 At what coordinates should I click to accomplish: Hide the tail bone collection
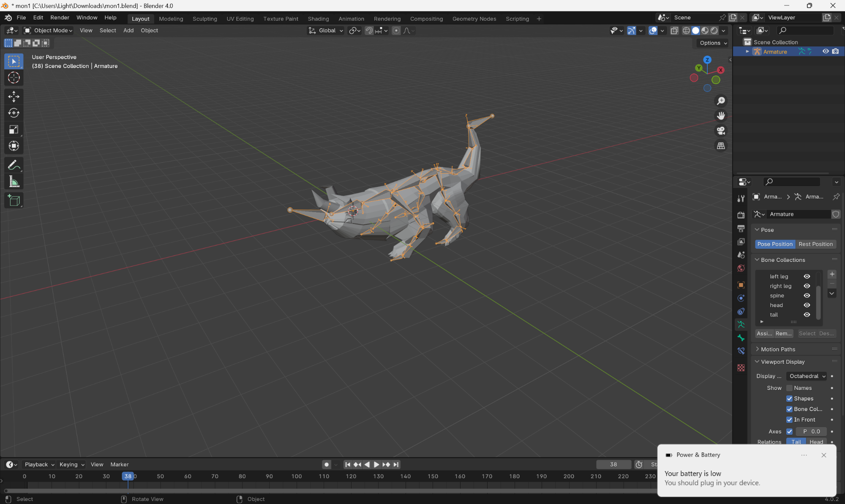807,315
